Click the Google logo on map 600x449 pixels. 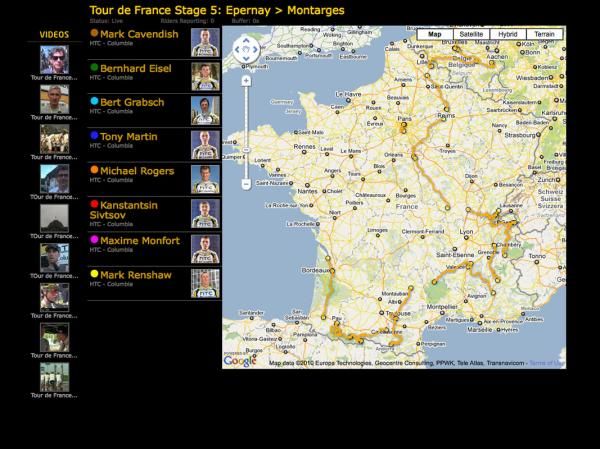[x=240, y=361]
